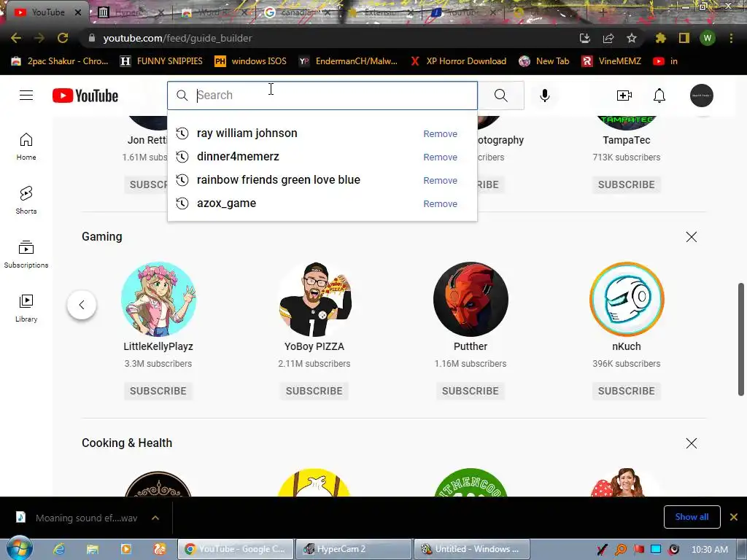Remove 'rainbow friends green love blue' suggestion
This screenshot has width=747, height=560.
[440, 181]
